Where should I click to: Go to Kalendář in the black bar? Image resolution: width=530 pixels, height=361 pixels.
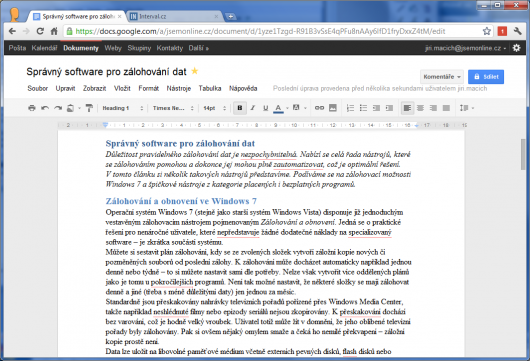pos(44,48)
